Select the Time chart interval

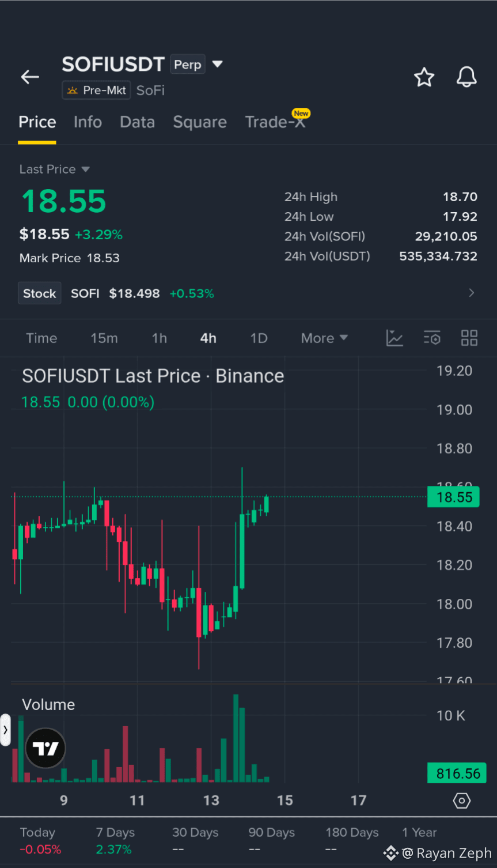pos(41,338)
